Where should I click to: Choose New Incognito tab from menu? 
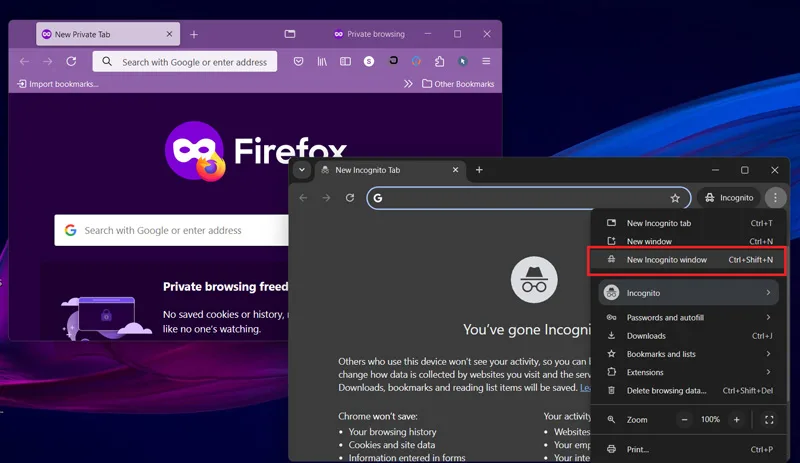tap(689, 223)
